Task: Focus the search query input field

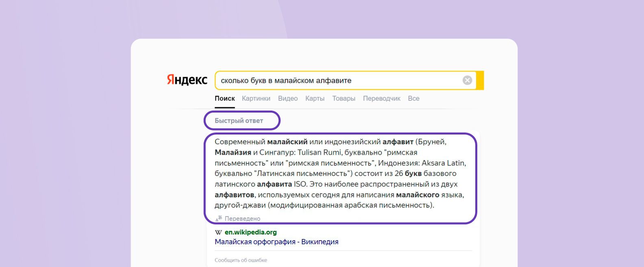Action: tap(337, 80)
